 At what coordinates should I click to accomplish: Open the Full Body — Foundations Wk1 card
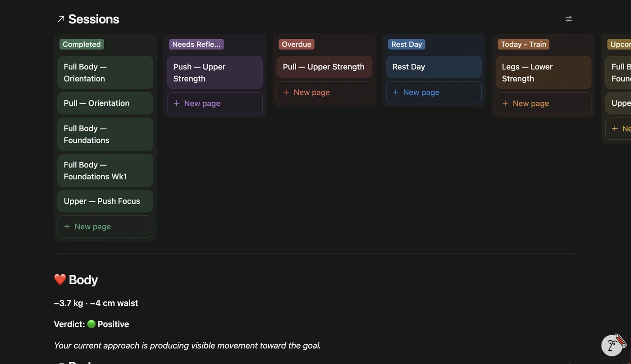[x=105, y=171]
